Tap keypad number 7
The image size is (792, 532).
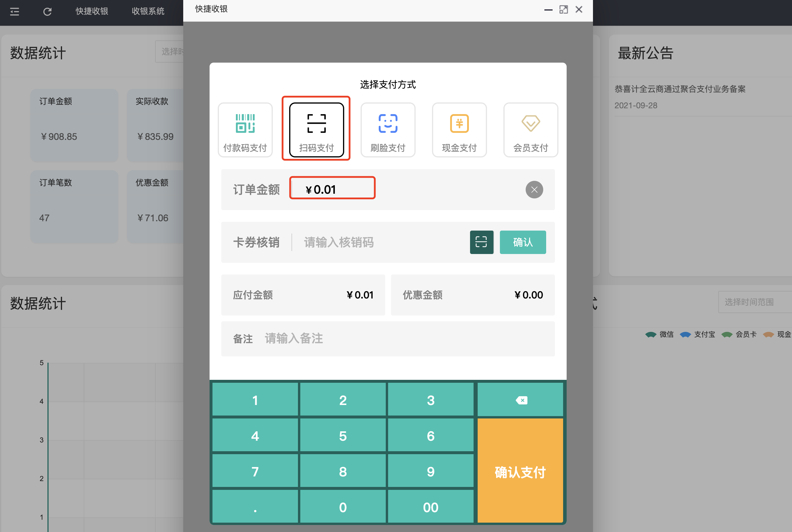click(x=255, y=471)
